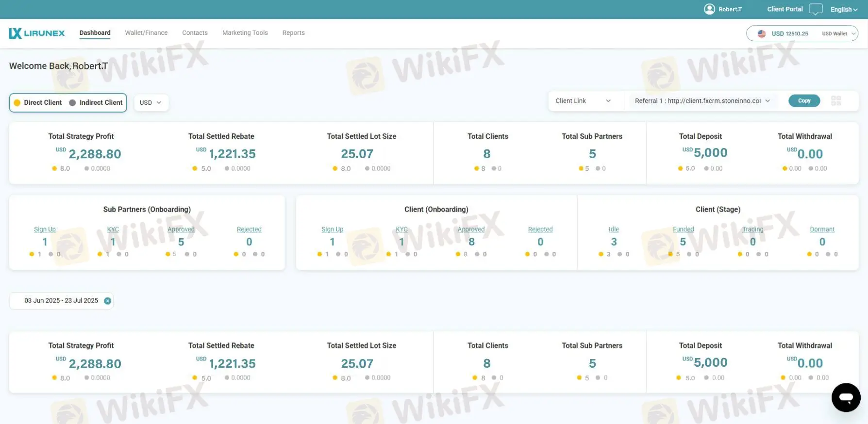Show the referral QR code icon
868x424 pixels.
(x=835, y=101)
